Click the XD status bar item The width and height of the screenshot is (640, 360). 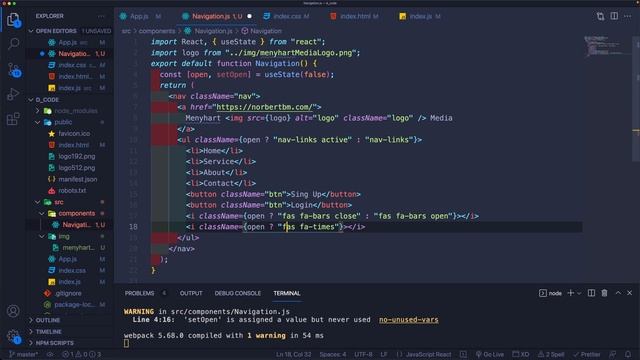coord(521,354)
